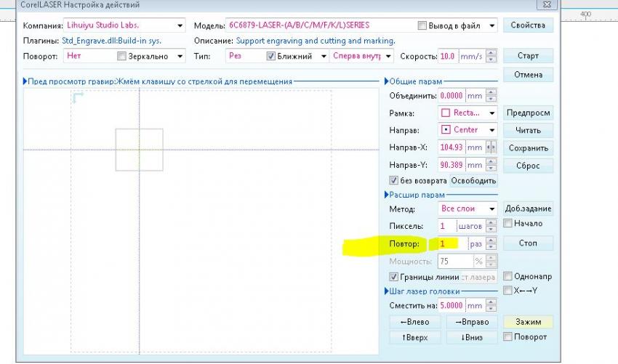
Task: Open the Направ Center dropdown
Action: click(491, 130)
